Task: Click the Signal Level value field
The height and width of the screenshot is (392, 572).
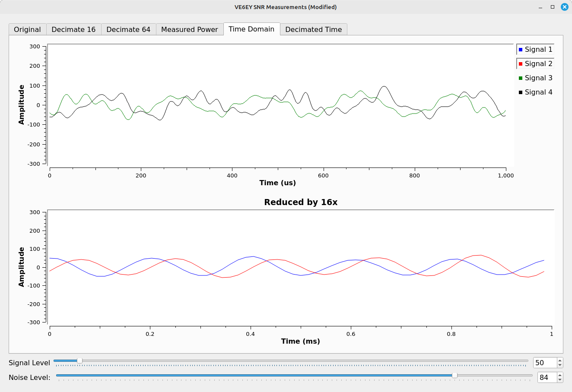Action: coord(544,363)
